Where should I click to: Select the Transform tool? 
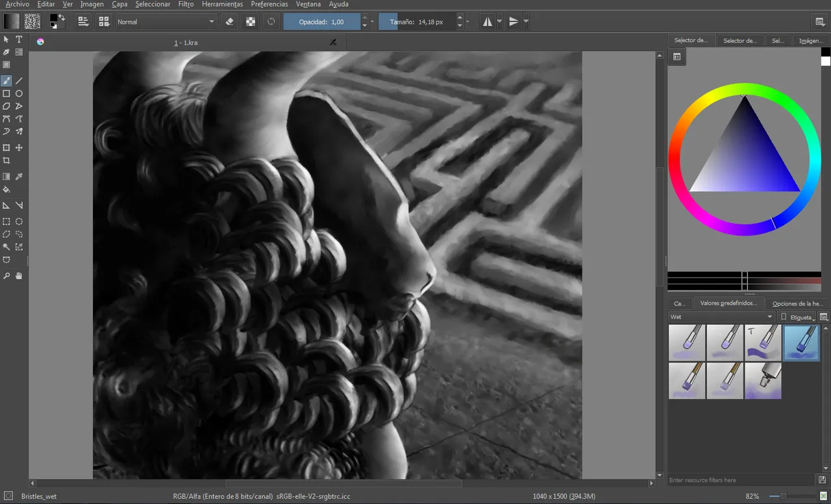tap(6, 148)
